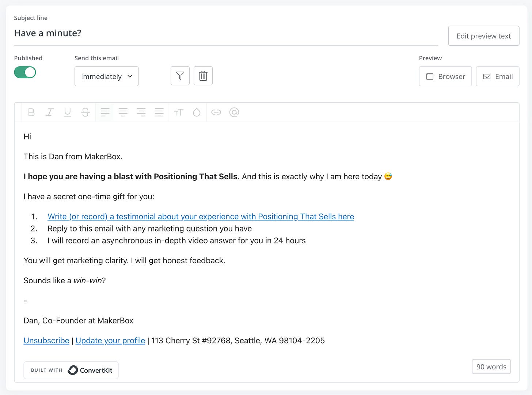Click the 'This is Dan from MakerBox.' line
The height and width of the screenshot is (395, 532).
73,157
